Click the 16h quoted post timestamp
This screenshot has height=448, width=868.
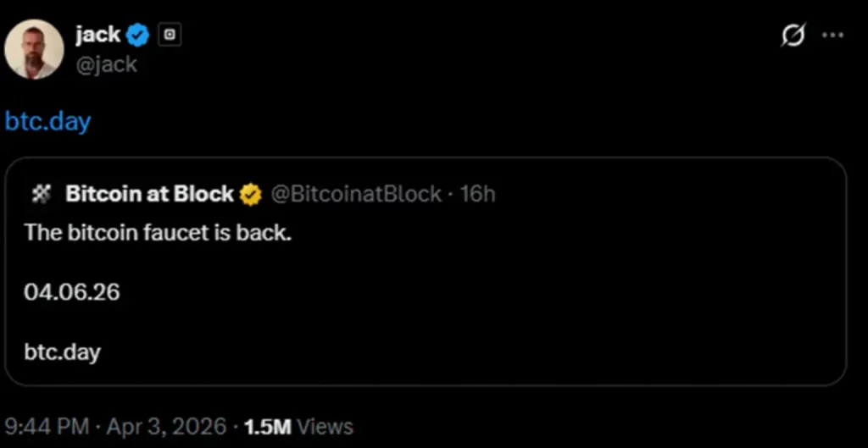tap(477, 194)
